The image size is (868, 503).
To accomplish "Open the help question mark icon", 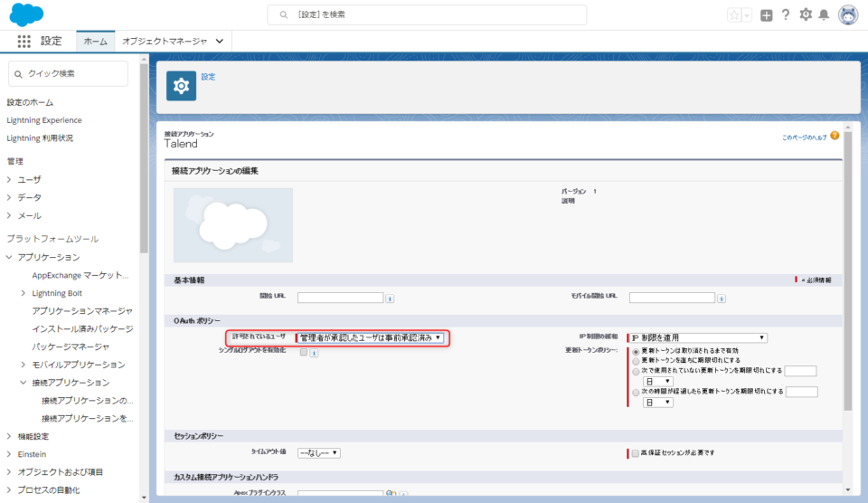I will tap(786, 15).
